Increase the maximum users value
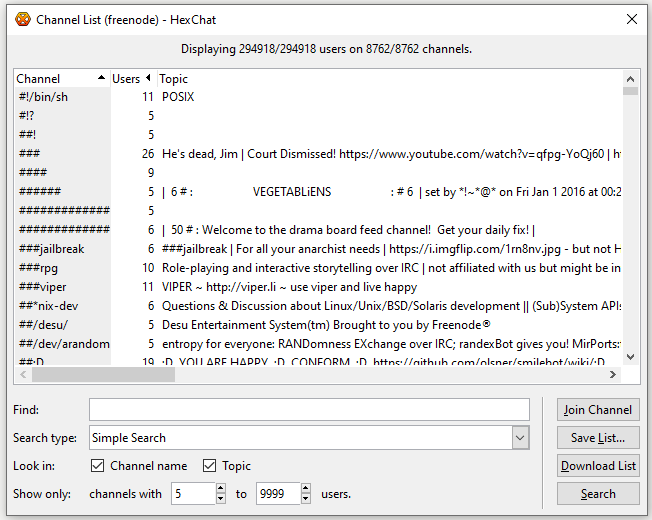Image resolution: width=652 pixels, height=520 pixels. 306,488
